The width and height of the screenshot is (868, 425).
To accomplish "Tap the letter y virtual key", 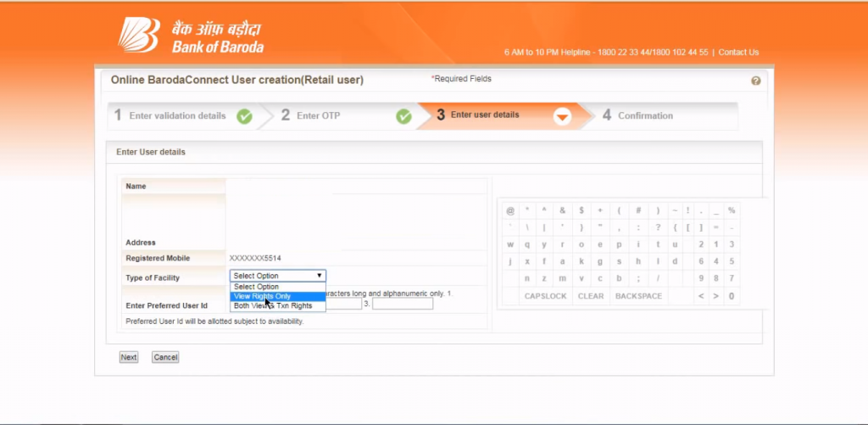I will coord(544,244).
